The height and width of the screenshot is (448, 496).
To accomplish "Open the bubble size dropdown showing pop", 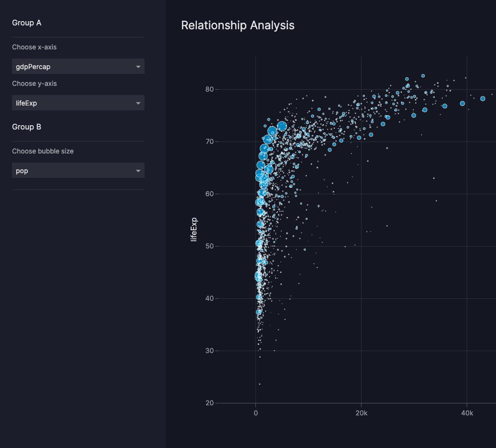I will (x=78, y=170).
